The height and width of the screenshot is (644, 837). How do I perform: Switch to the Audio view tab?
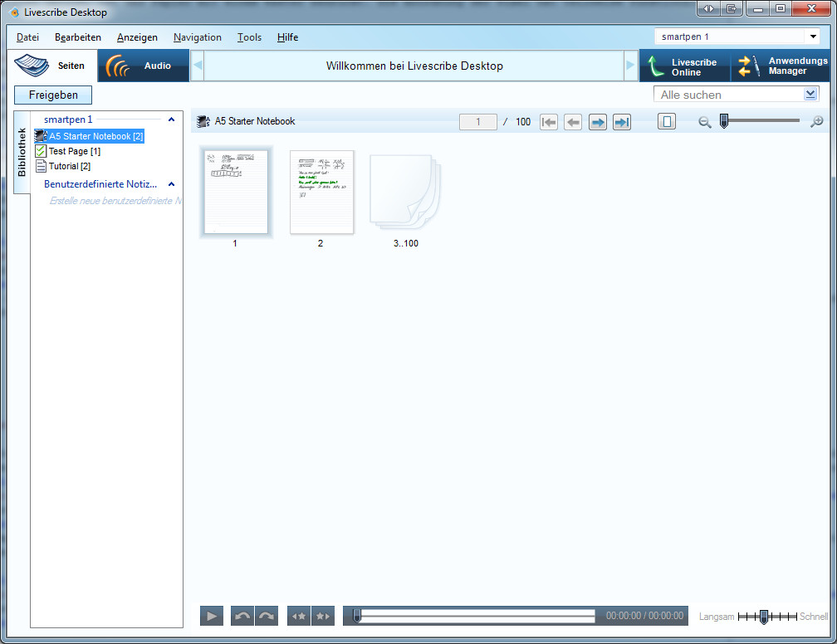(x=143, y=66)
